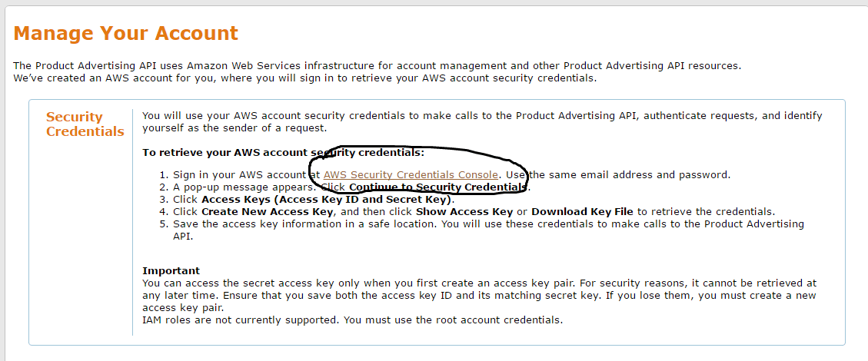The height and width of the screenshot is (361, 868).
Task: Click the 'IAM roles are not currently supported' sentence
Action: [x=353, y=320]
